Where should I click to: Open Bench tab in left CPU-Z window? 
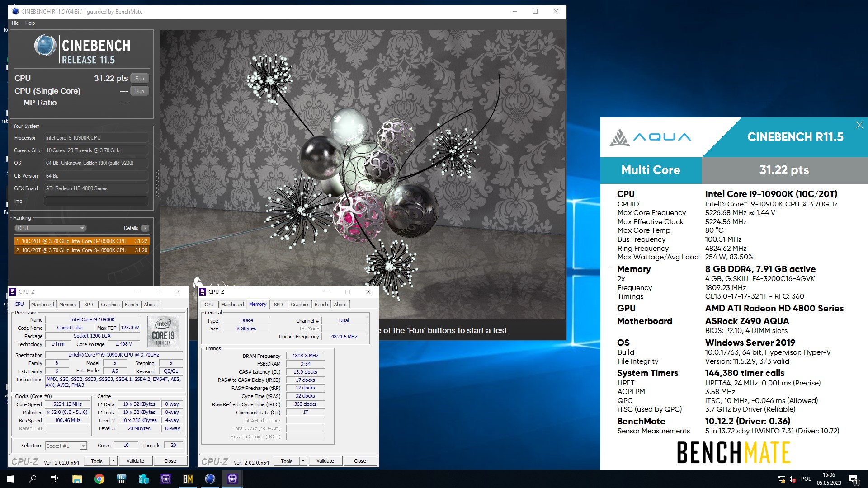tap(132, 305)
